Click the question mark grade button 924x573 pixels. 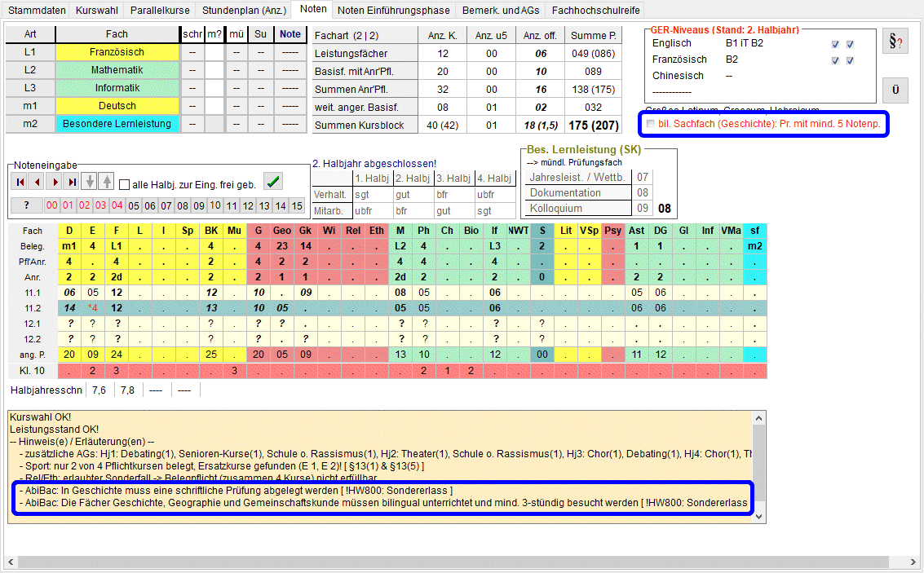(26, 205)
